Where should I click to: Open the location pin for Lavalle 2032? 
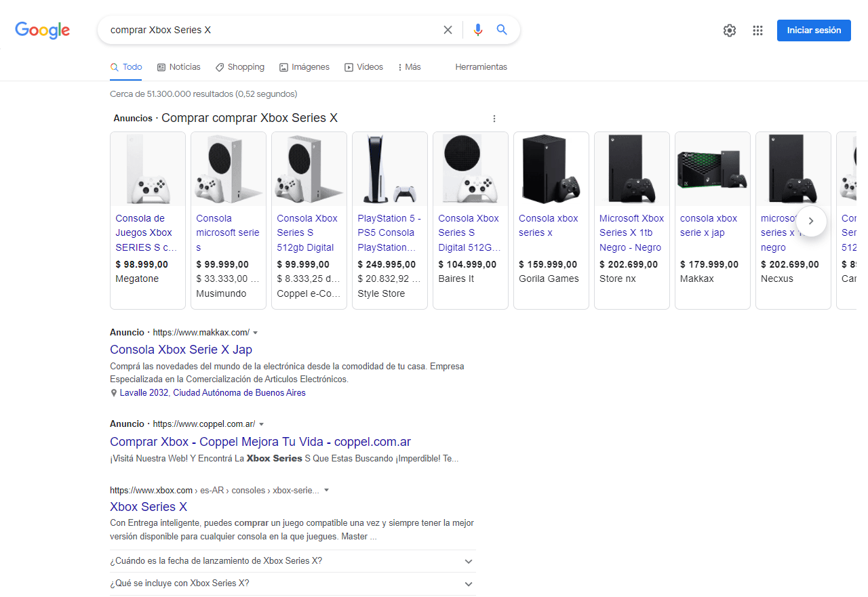(114, 392)
